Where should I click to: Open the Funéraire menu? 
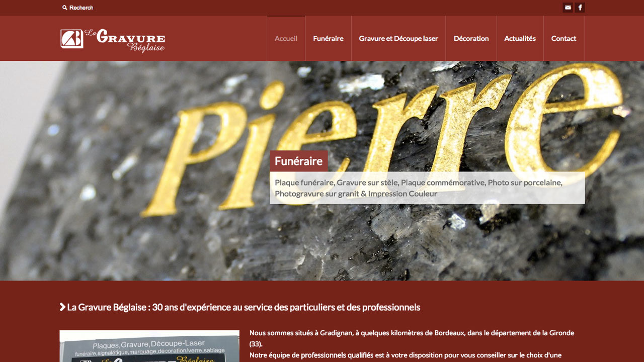click(328, 38)
